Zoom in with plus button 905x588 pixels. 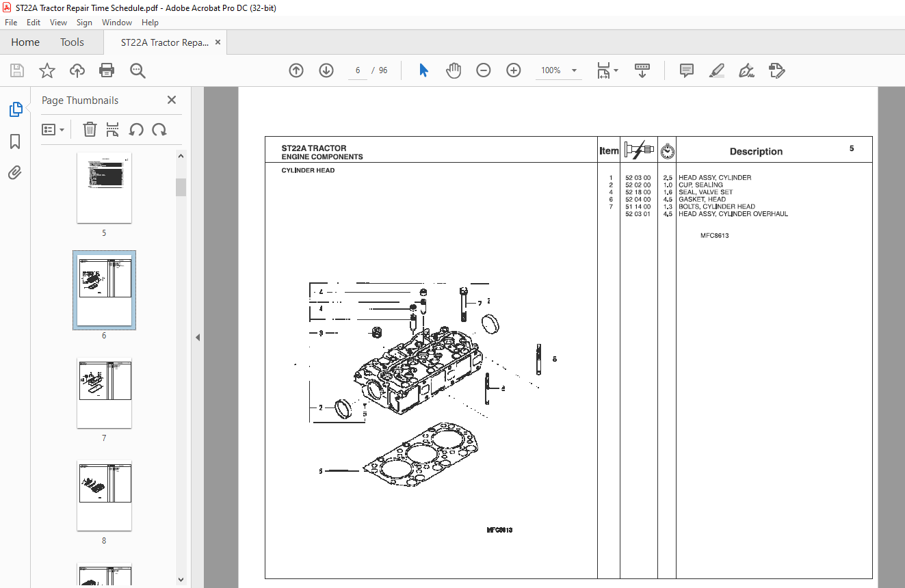[x=514, y=70]
